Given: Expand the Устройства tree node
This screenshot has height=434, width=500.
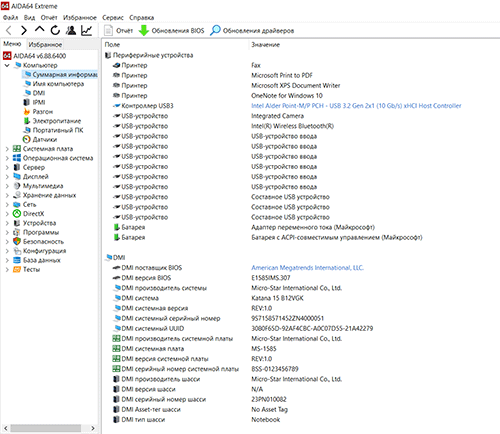Looking at the screenshot, I should (7, 223).
